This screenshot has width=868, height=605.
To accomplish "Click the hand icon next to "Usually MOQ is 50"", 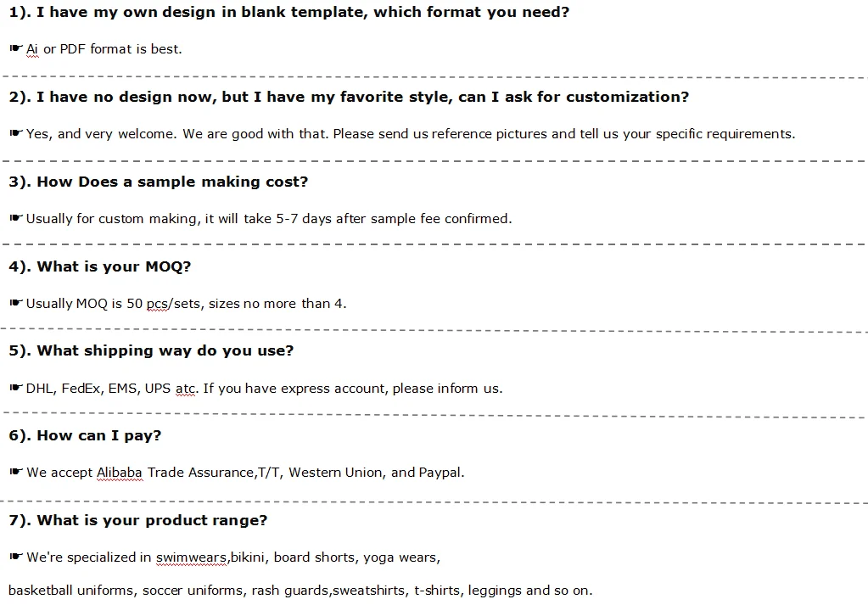I will pyautogui.click(x=16, y=303).
